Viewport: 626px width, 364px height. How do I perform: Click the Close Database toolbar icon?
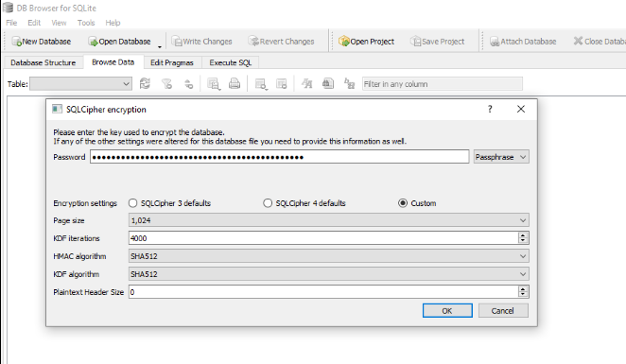tap(578, 41)
